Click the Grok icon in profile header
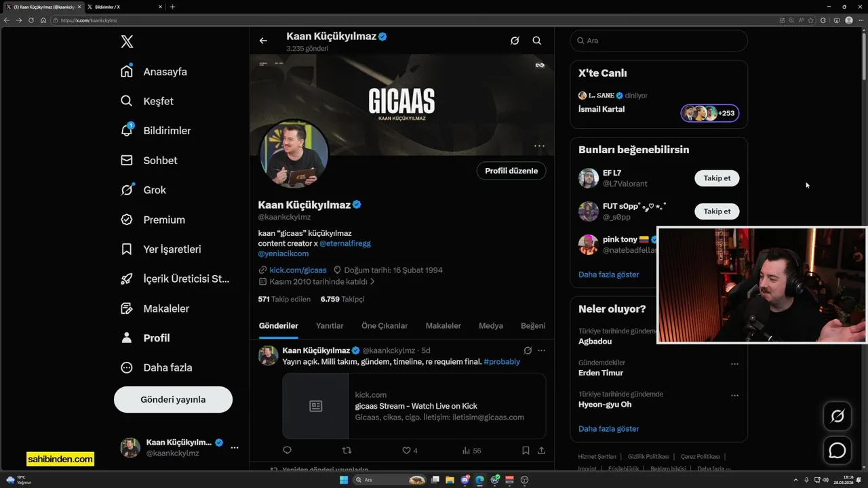868x488 pixels. pos(515,41)
